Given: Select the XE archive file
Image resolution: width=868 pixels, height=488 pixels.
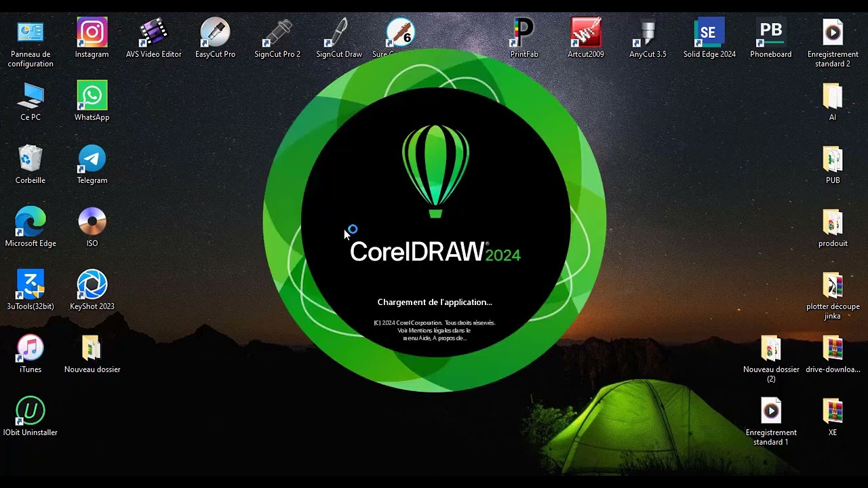Looking at the screenshot, I should click(x=833, y=417).
